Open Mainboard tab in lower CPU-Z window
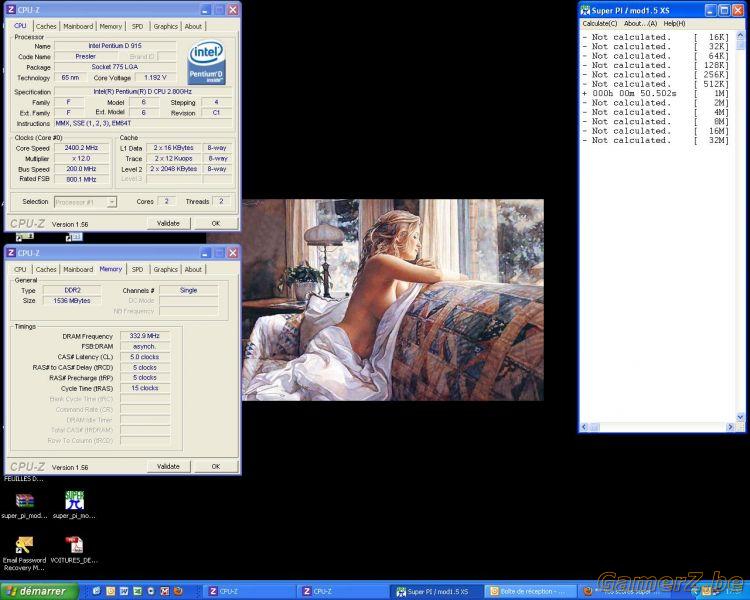 coord(78,269)
